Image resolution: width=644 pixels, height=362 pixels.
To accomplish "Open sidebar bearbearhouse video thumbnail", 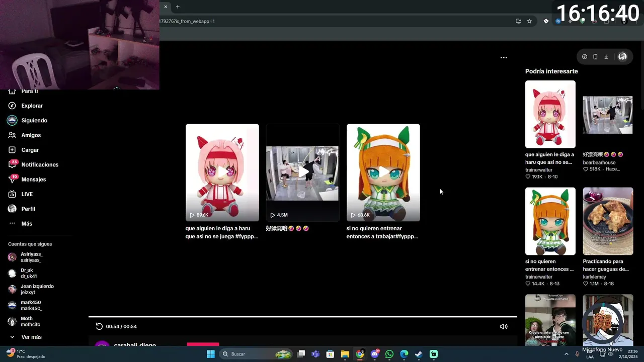I will click(608, 114).
